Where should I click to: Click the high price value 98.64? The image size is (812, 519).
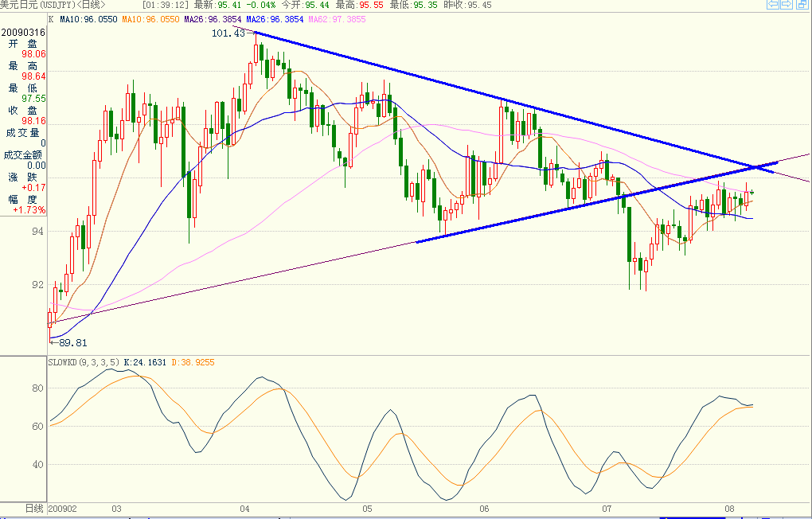pos(33,76)
